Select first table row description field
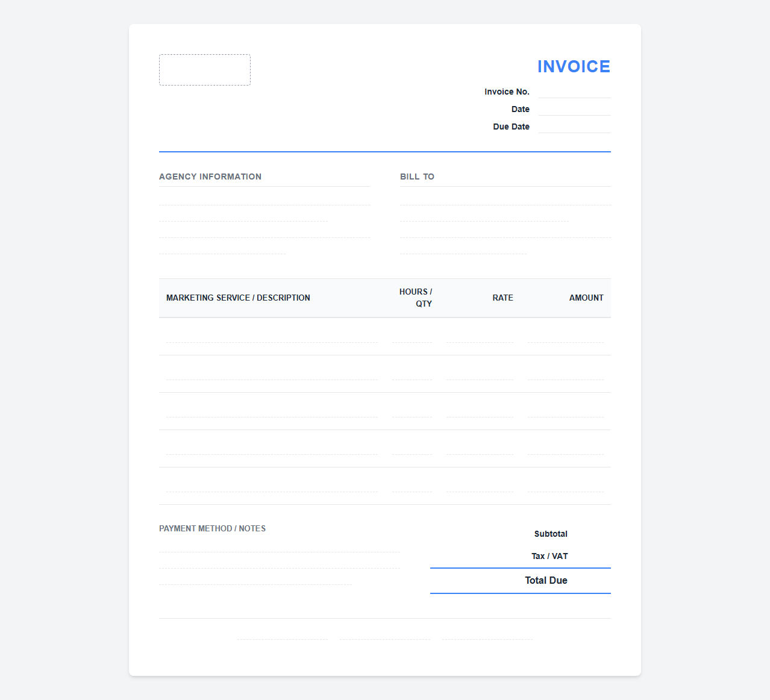 tap(272, 336)
